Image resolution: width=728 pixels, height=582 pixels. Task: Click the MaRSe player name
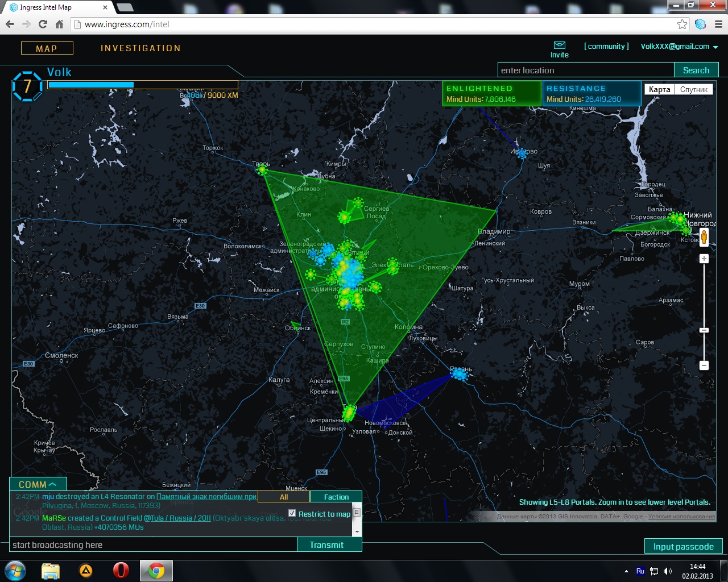[x=54, y=518]
